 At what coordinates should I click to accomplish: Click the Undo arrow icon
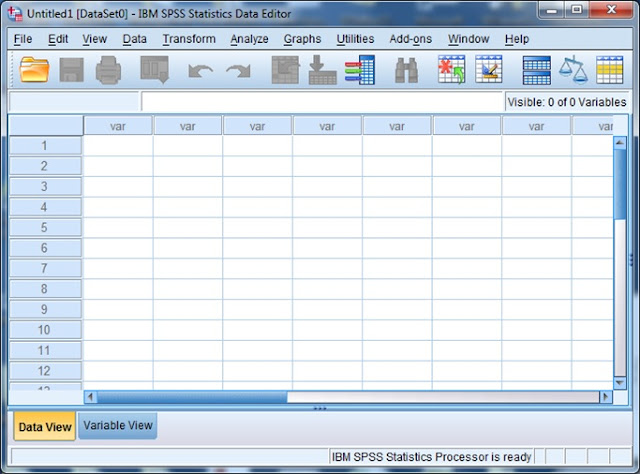coord(200,71)
